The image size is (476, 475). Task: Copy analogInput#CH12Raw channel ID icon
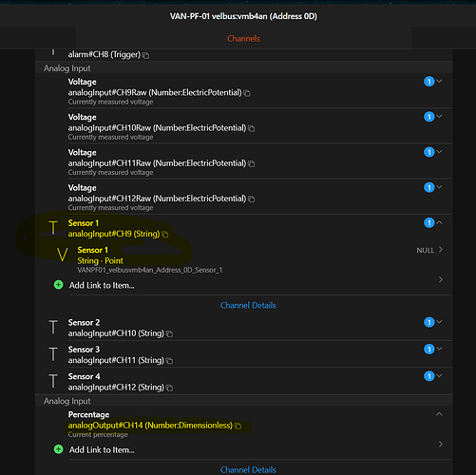click(x=251, y=199)
